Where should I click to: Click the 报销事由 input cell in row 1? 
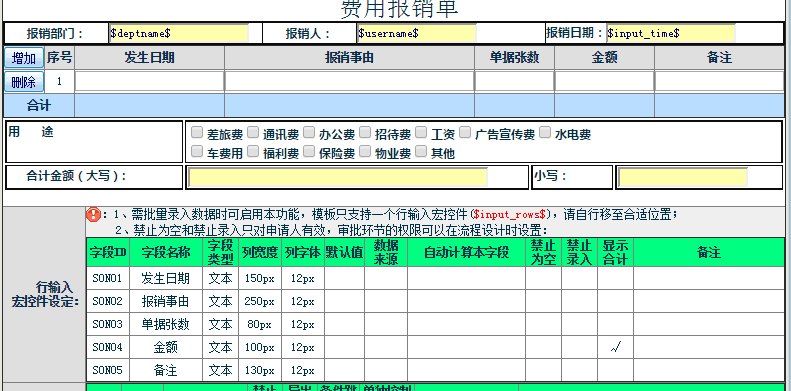tap(349, 81)
